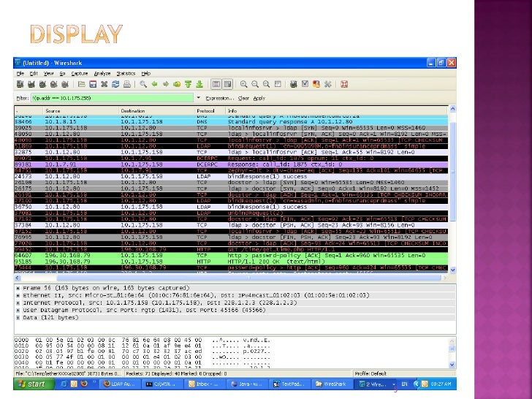Close the current capture file
The width and height of the screenshot is (532, 399).
[x=104, y=84]
